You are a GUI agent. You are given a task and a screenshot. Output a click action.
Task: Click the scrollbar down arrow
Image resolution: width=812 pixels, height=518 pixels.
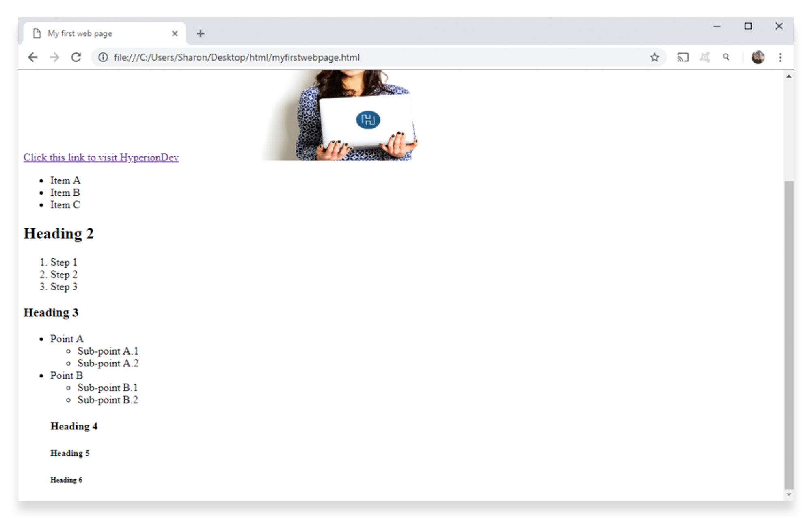coord(788,494)
